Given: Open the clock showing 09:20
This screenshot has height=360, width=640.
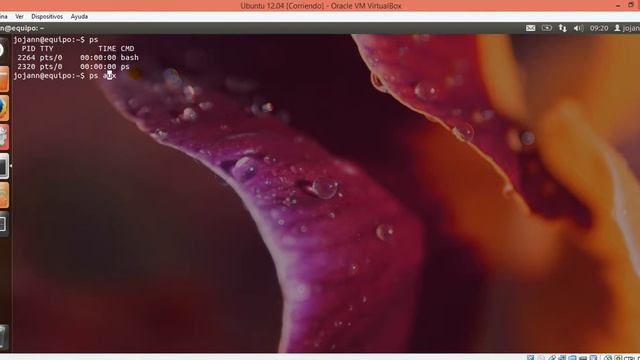Looking at the screenshot, I should pyautogui.click(x=599, y=28).
